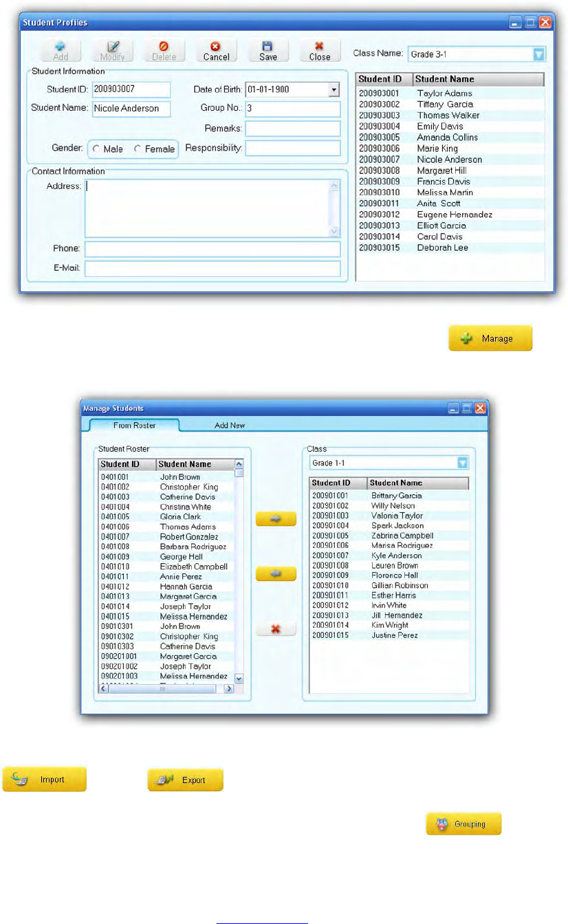The width and height of the screenshot is (568, 924).
Task: Open the Class dropdown showing Grade 1-1
Action: (x=389, y=463)
